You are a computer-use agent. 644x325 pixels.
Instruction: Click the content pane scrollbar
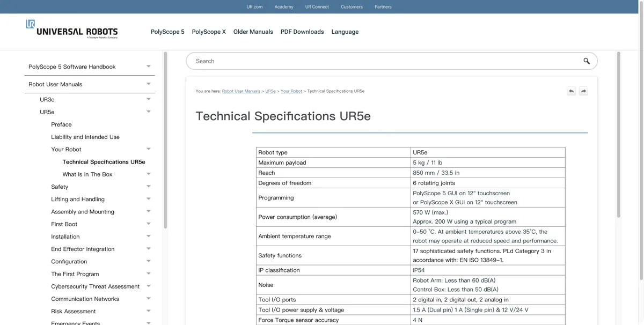[618, 134]
